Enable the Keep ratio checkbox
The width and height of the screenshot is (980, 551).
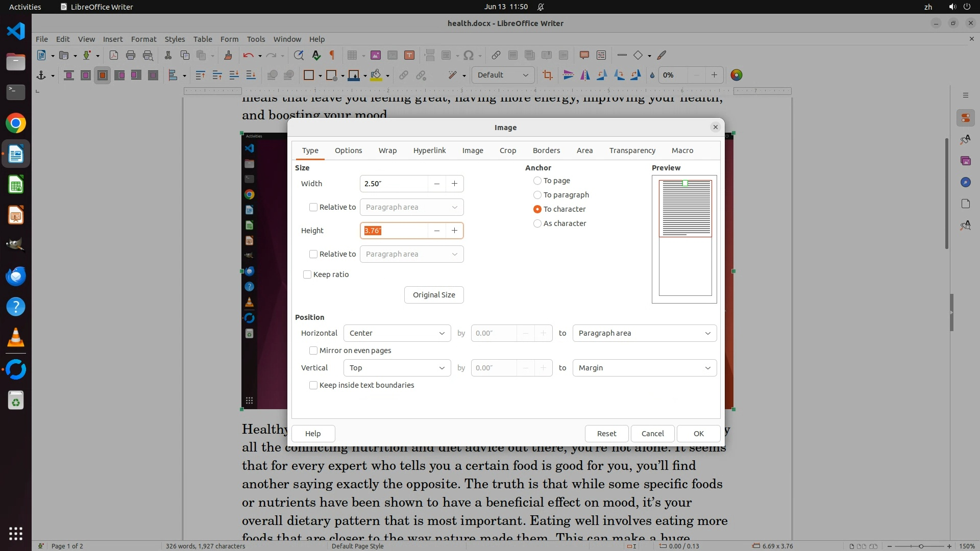click(x=307, y=274)
